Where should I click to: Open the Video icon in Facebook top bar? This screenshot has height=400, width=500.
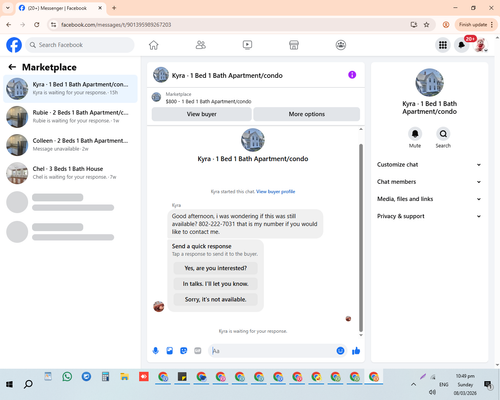[x=247, y=45]
